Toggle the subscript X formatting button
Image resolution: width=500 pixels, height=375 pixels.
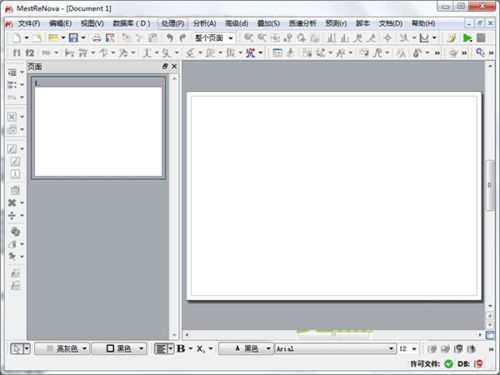click(x=200, y=349)
